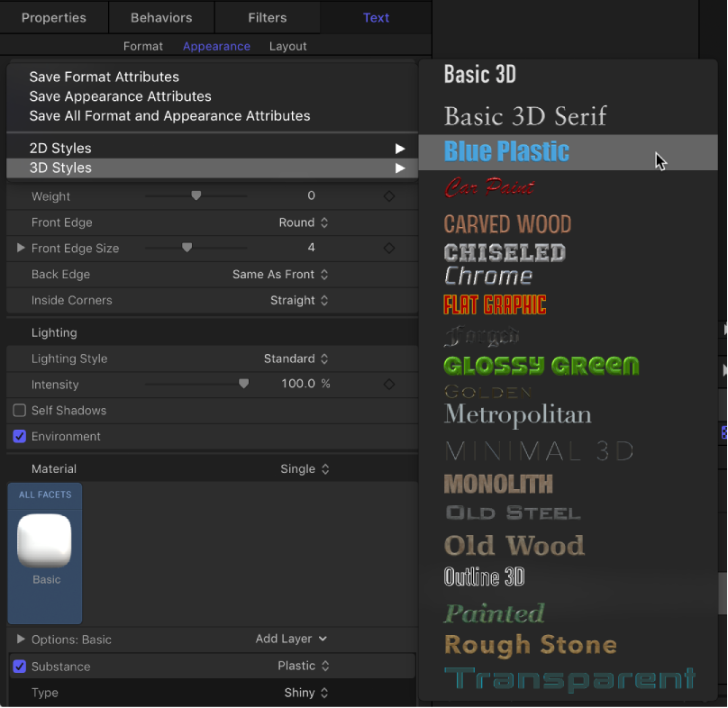
Task: Switch to the Layout tab
Action: (x=288, y=46)
